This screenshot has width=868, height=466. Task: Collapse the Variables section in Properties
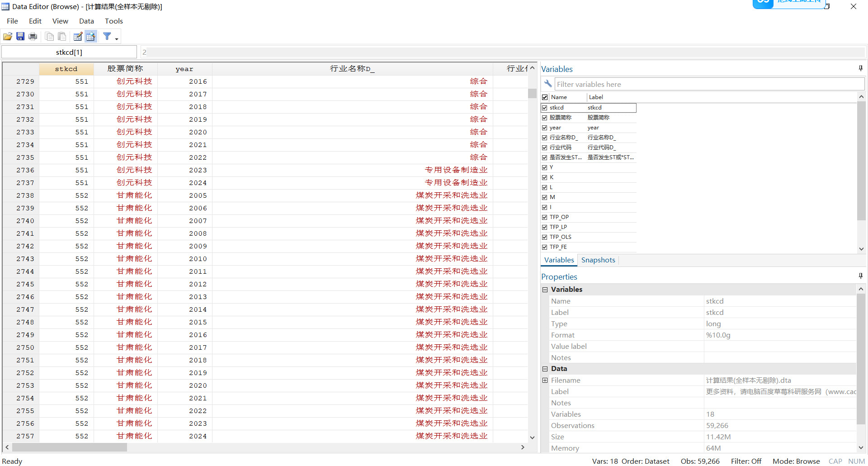545,290
